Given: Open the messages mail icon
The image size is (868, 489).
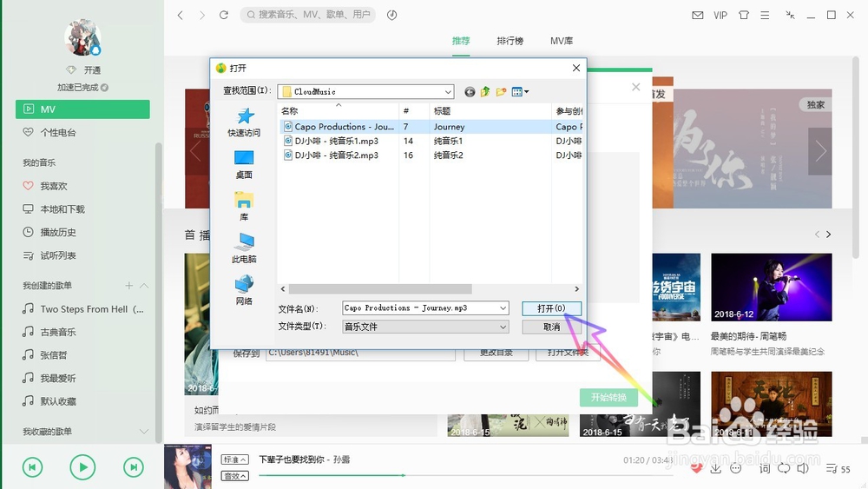Looking at the screenshot, I should pos(698,16).
